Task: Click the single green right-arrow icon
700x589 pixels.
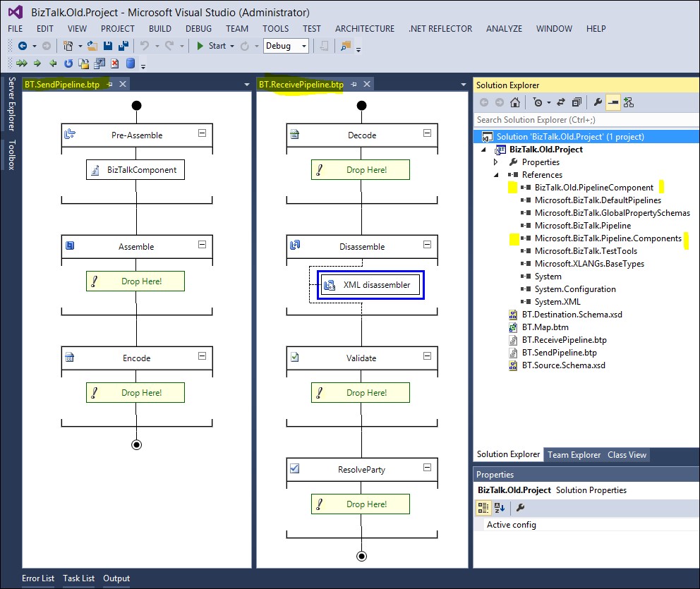Action: pos(37,63)
